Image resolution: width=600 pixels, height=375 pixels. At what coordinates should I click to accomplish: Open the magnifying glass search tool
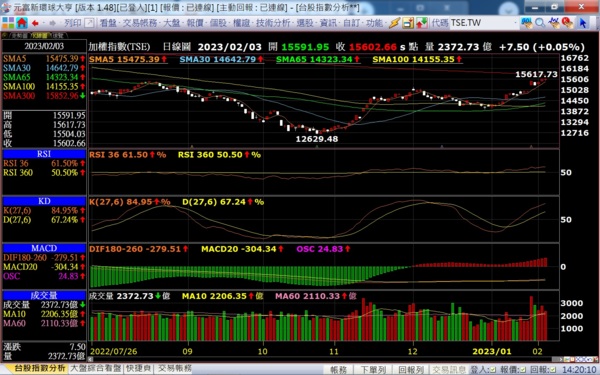tap(540, 23)
